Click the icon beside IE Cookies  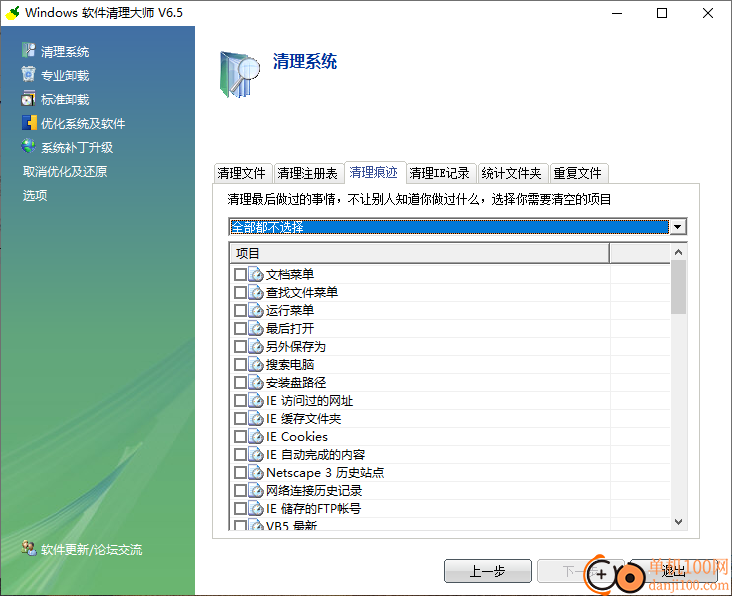point(256,437)
